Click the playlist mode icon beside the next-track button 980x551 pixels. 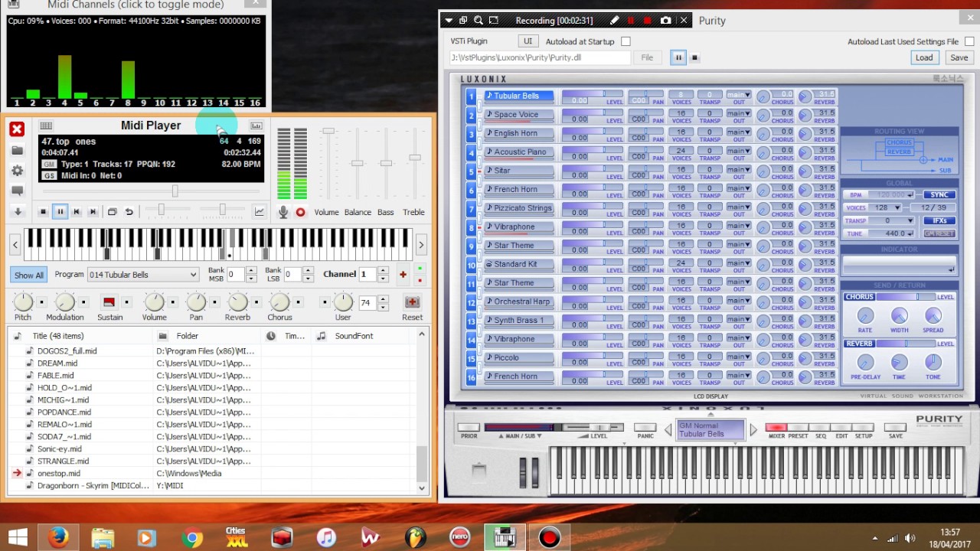113,212
